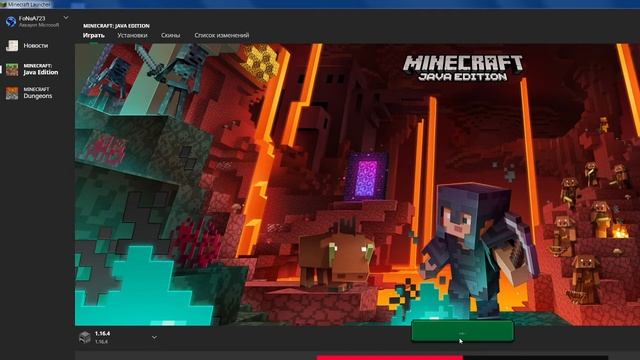Click the 1.16.4 version label

tap(102, 333)
